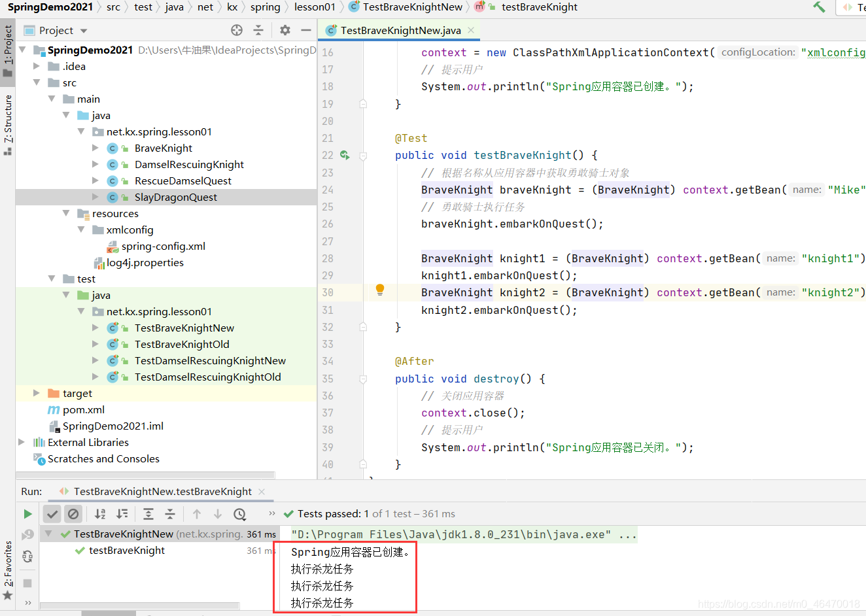
Task: Click lesson01 breadcrumb in navigation bar
Action: coord(315,7)
